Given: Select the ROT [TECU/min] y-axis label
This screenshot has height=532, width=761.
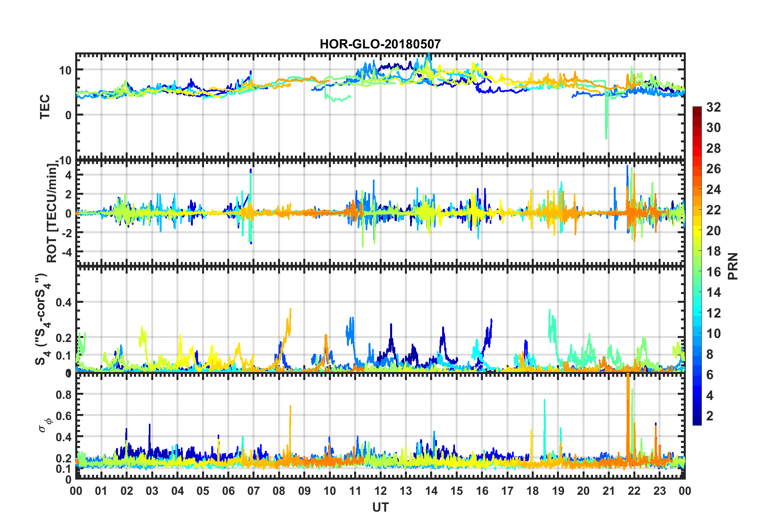Looking at the screenshot, I should click(52, 212).
